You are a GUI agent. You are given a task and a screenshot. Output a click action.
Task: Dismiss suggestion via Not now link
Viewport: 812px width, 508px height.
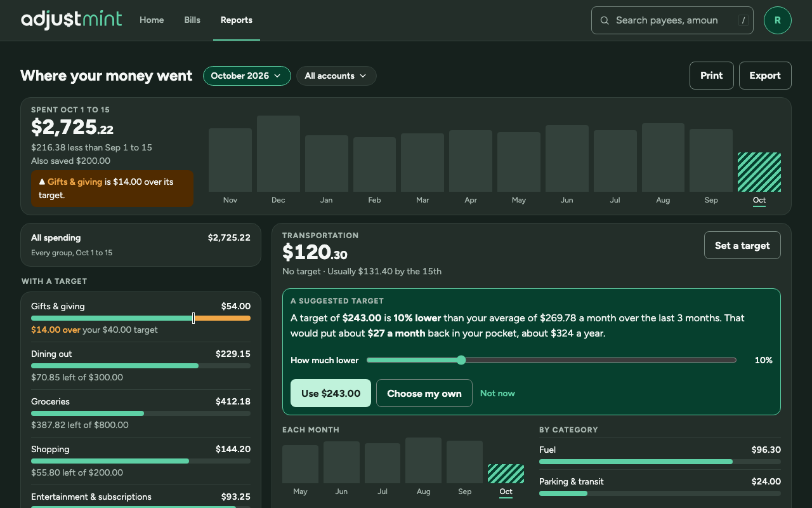tap(497, 393)
